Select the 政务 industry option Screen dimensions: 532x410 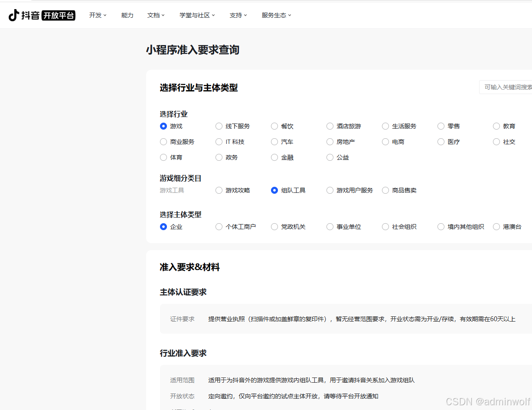219,157
